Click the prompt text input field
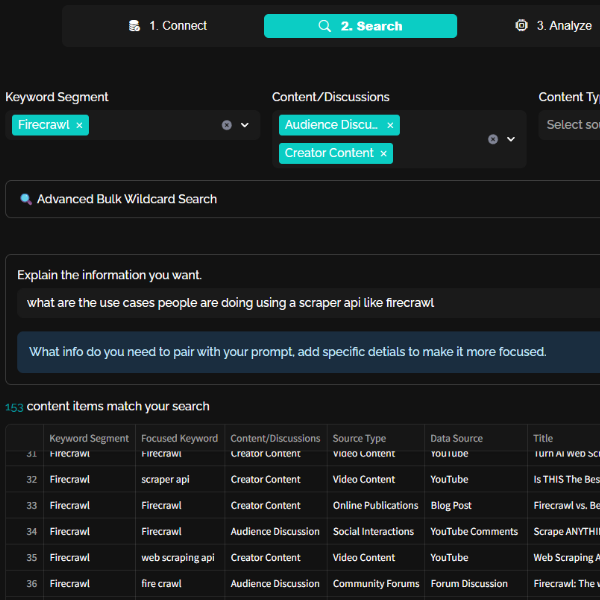This screenshot has width=600, height=600. (300, 303)
